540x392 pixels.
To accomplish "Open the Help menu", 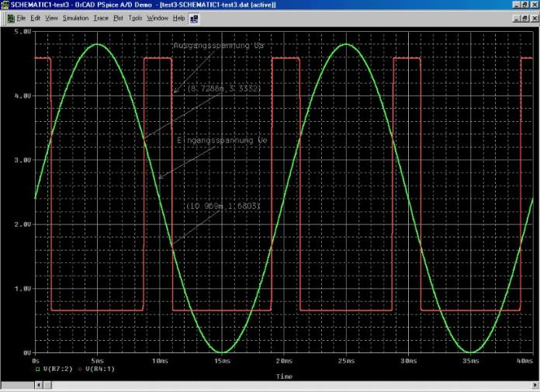I will click(178, 19).
